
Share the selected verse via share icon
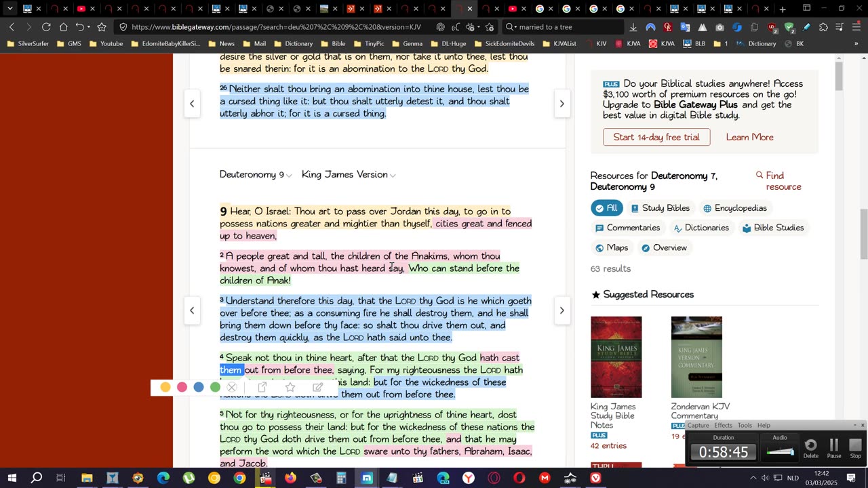pos(262,387)
